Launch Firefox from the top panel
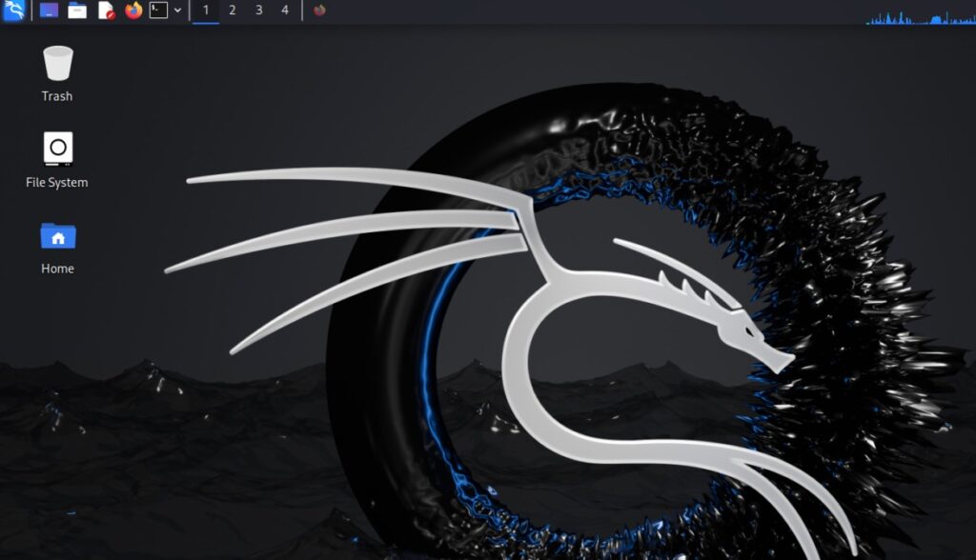 click(x=132, y=12)
